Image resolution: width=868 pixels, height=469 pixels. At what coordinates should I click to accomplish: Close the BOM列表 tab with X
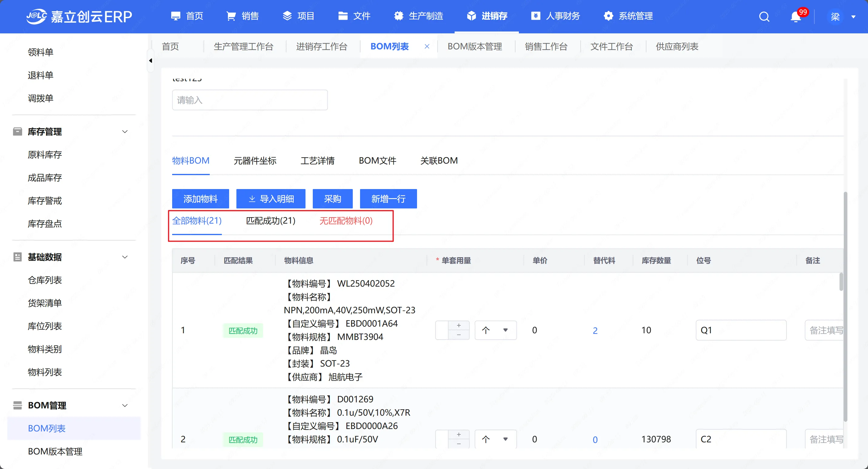427,46
